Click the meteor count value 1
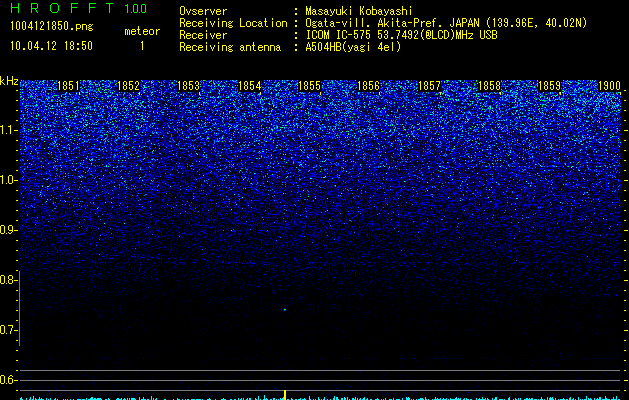 142,46
